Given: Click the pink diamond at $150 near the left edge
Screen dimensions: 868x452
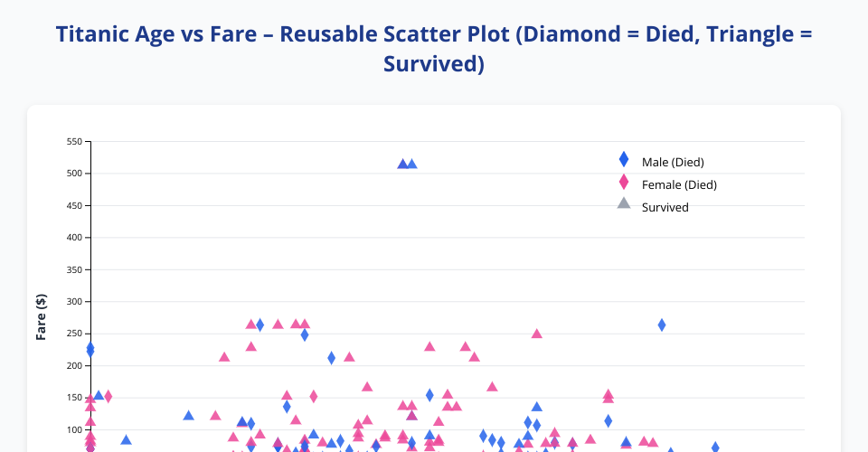Looking at the screenshot, I should tap(108, 396).
